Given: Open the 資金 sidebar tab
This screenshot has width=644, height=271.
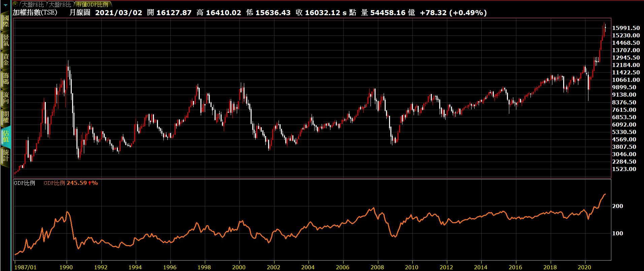Looking at the screenshot, I should click(x=6, y=60).
